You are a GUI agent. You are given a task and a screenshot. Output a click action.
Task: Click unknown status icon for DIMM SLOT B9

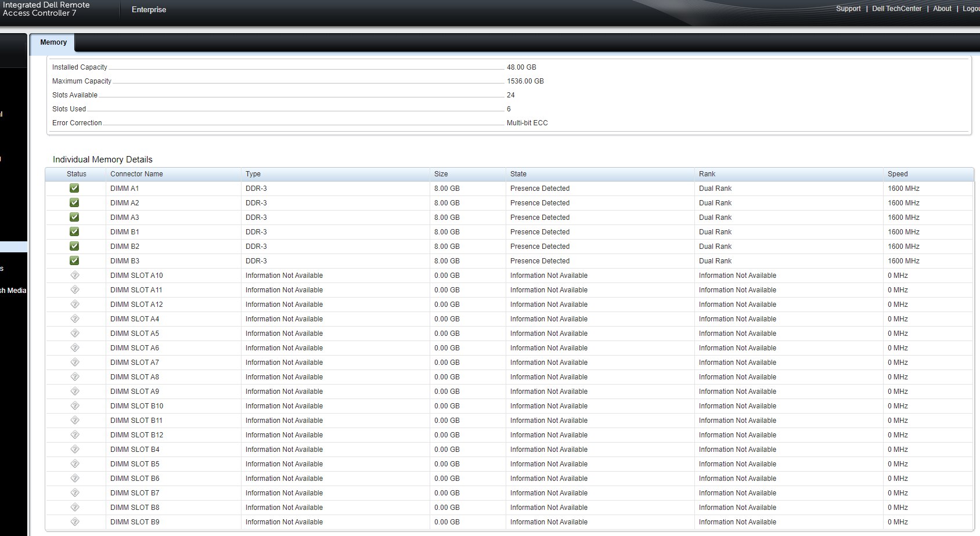74,521
